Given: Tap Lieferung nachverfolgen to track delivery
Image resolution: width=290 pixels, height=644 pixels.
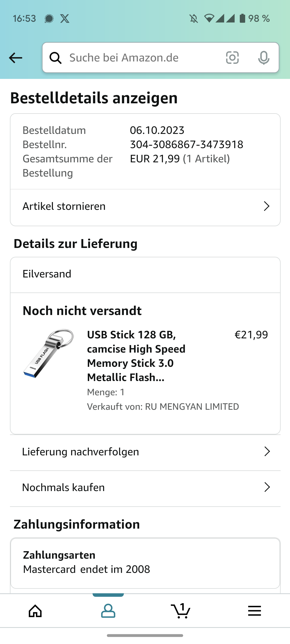Looking at the screenshot, I should 81,452.
